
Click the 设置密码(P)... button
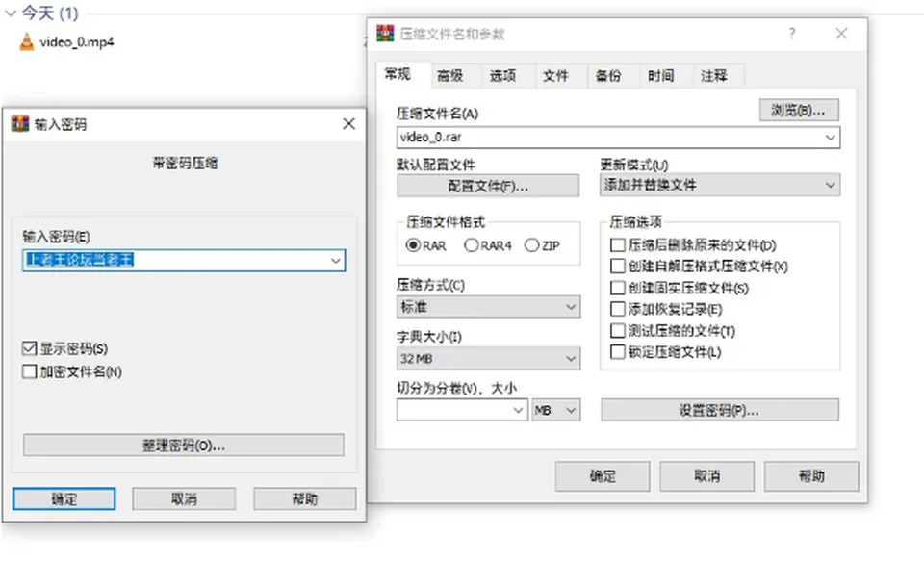[x=720, y=410]
